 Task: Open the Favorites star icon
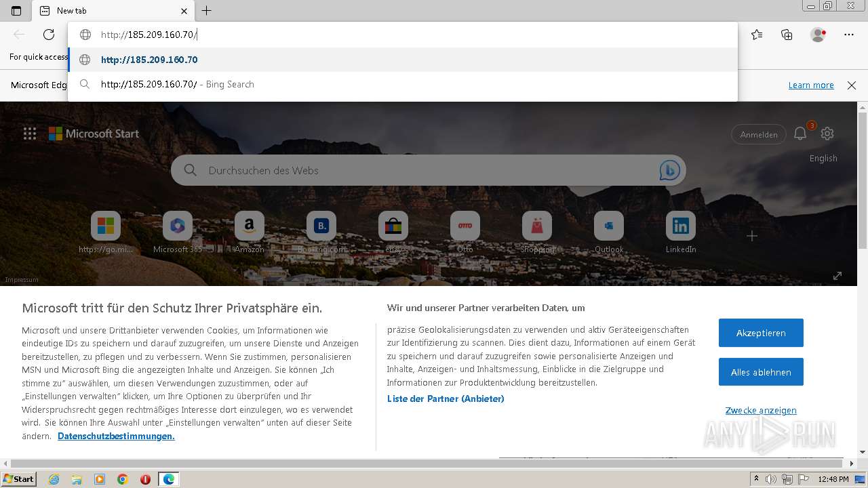click(757, 35)
